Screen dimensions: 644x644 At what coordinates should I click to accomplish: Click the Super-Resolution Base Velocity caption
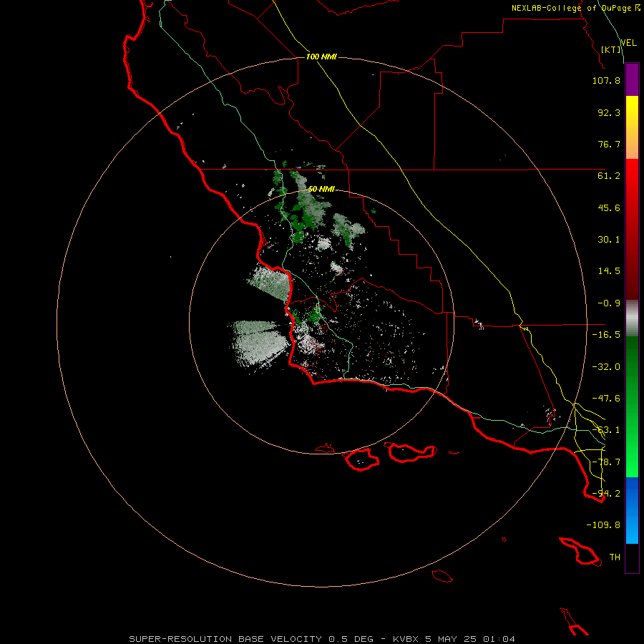pyautogui.click(x=321, y=639)
